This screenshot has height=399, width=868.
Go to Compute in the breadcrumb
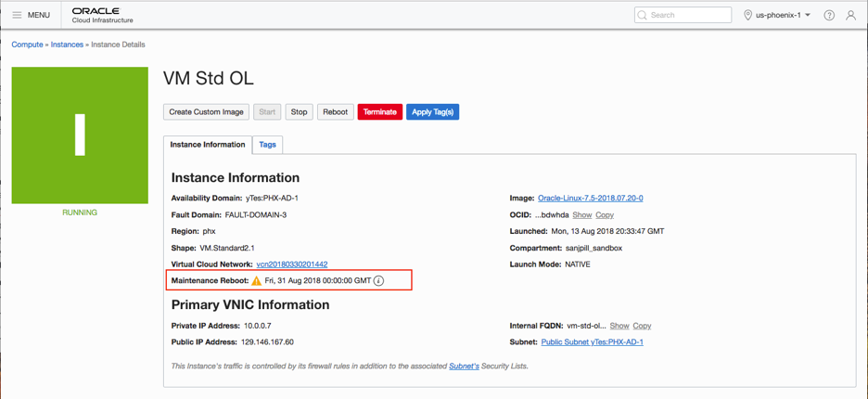click(27, 45)
